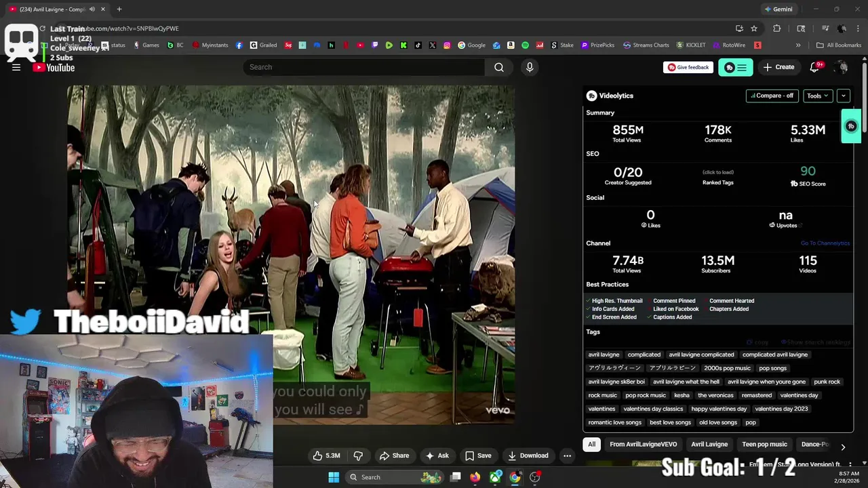Open more actions ellipsis under video
The image size is (868, 488).
click(567, 455)
